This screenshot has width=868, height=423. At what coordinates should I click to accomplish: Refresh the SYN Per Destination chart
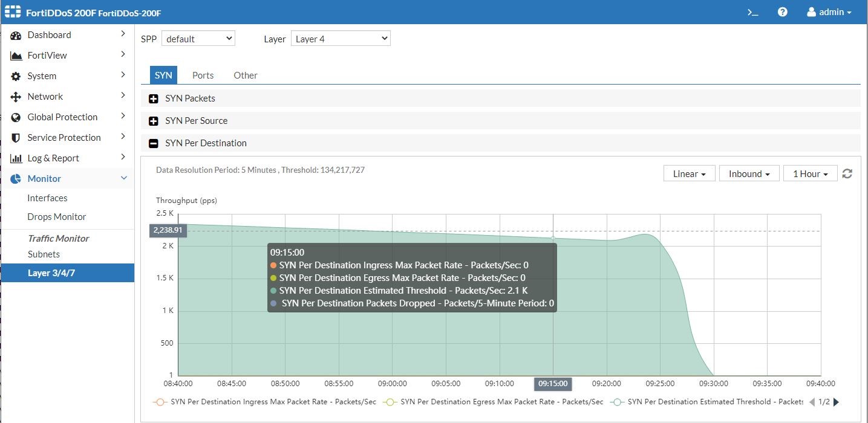click(x=847, y=173)
